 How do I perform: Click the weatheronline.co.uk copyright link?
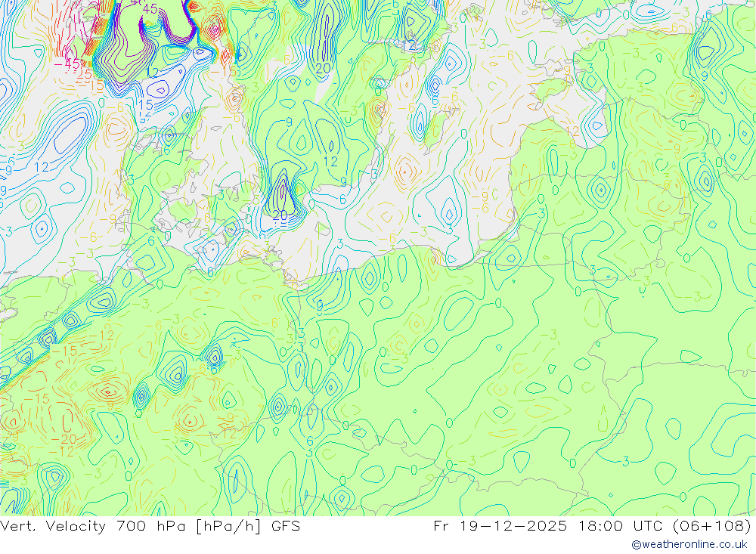coord(689,544)
